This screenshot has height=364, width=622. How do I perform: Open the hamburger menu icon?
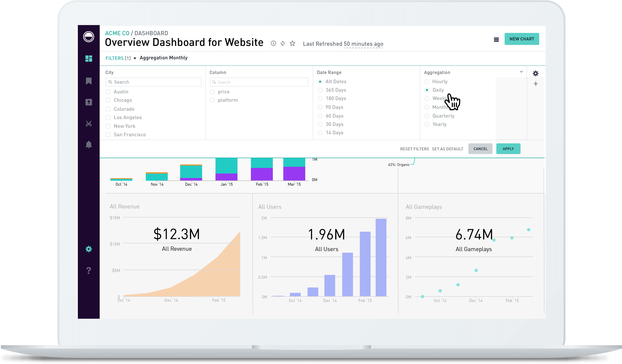click(x=496, y=40)
